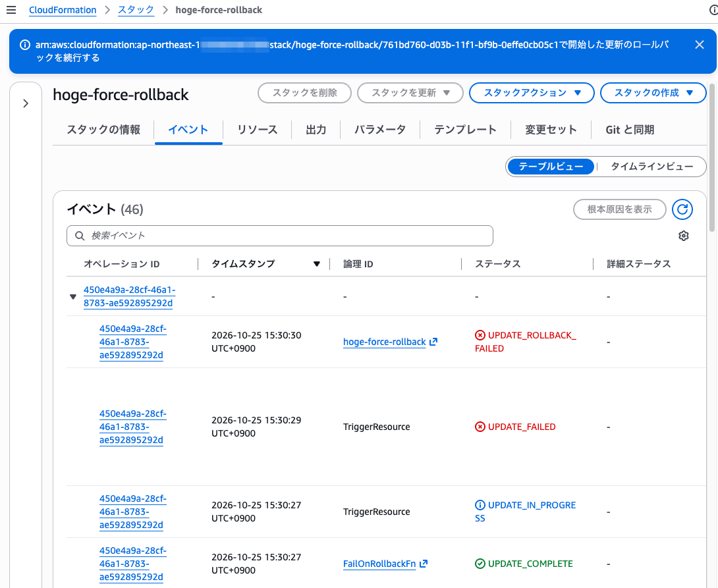This screenshot has width=718, height=588.
Task: Dismiss the blue rollback notification banner
Action: [699, 44]
